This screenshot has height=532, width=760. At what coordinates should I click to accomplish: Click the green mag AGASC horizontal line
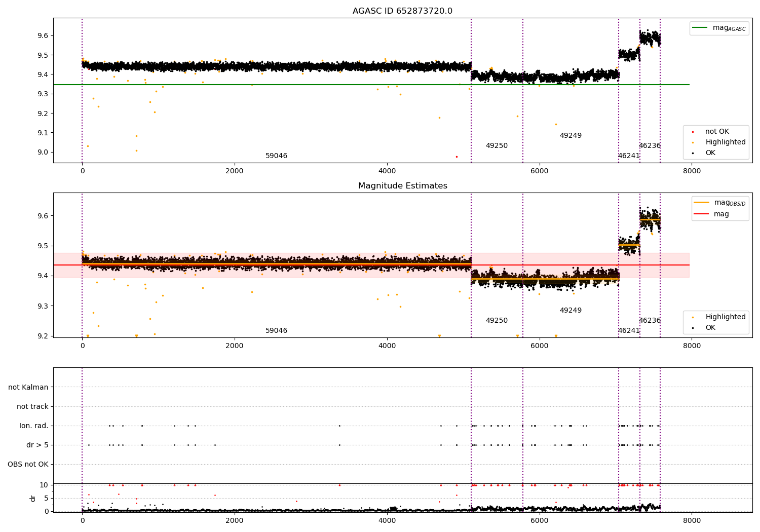(x=371, y=85)
